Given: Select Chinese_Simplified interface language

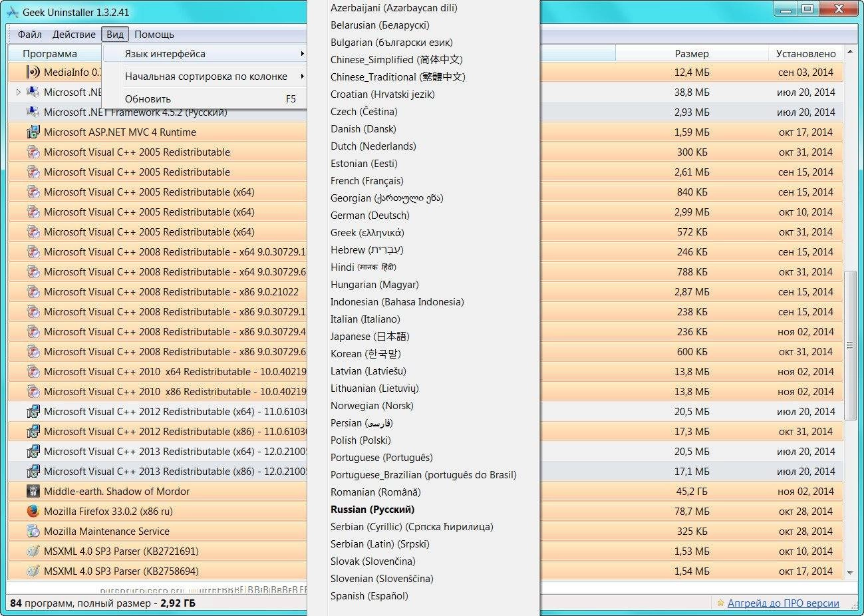Looking at the screenshot, I should click(x=396, y=60).
